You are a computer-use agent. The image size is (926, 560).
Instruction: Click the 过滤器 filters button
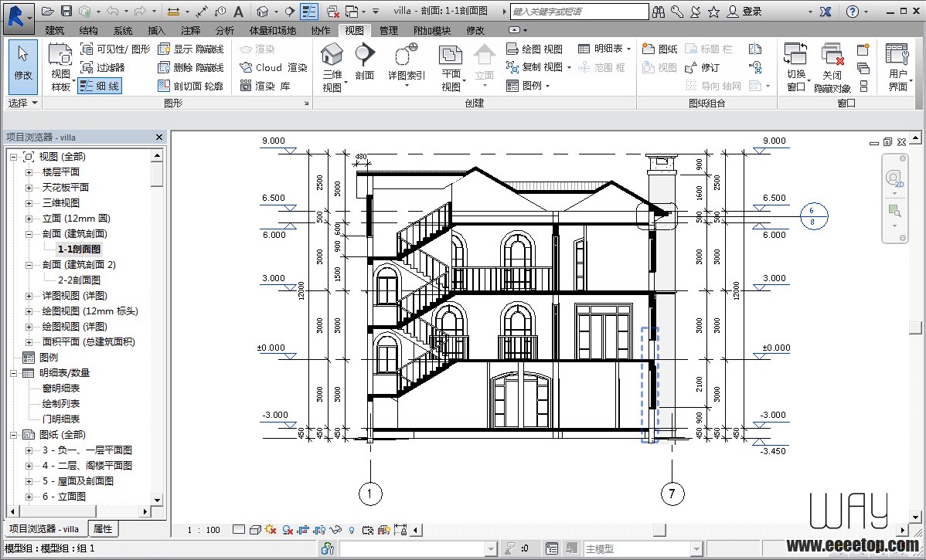(x=103, y=67)
